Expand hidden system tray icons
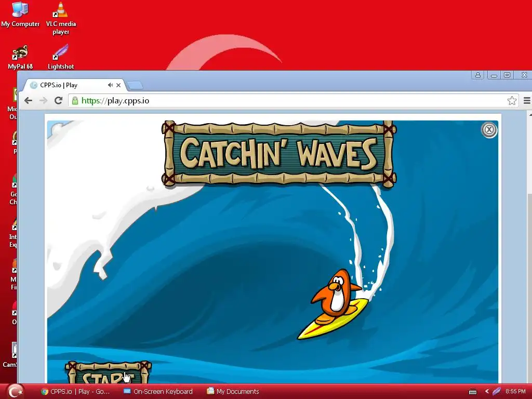The image size is (532, 399). [487, 391]
